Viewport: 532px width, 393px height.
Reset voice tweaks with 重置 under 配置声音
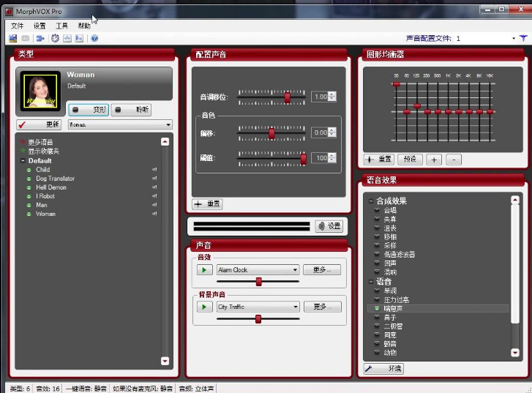(207, 203)
